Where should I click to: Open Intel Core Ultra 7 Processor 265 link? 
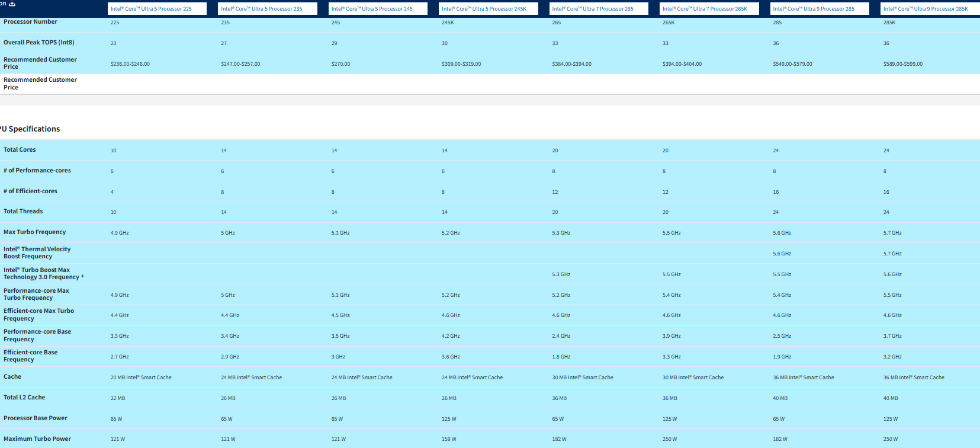(593, 9)
